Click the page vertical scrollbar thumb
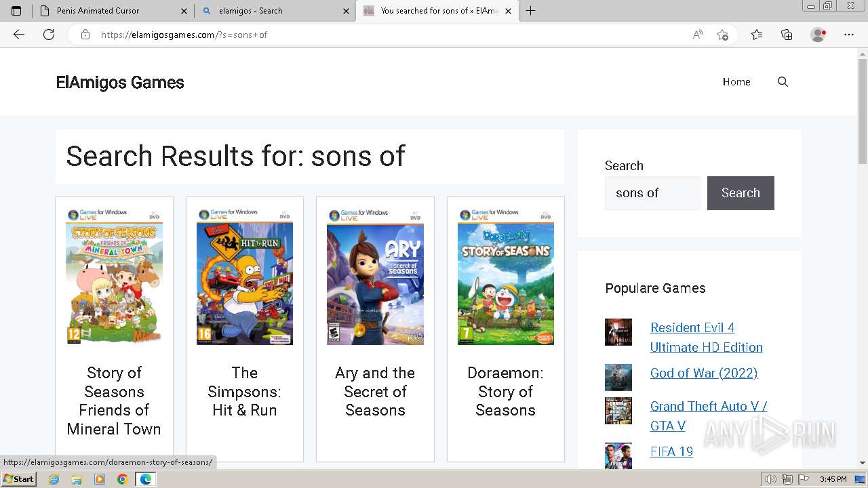 (863, 111)
